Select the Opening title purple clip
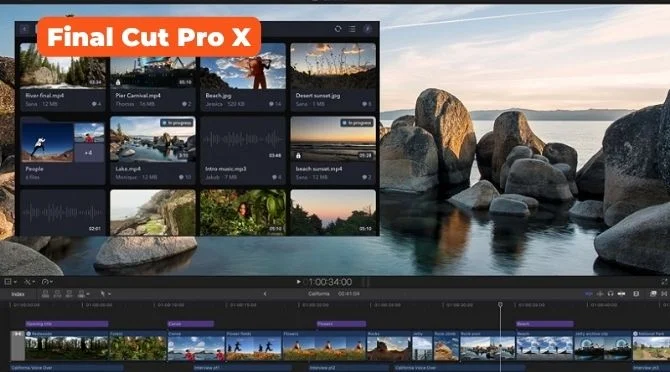 point(67,324)
